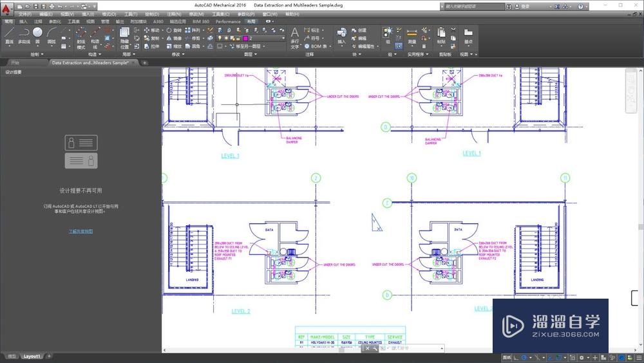
Task: Expand the 修改 (Modify) panel
Action: 178,54
